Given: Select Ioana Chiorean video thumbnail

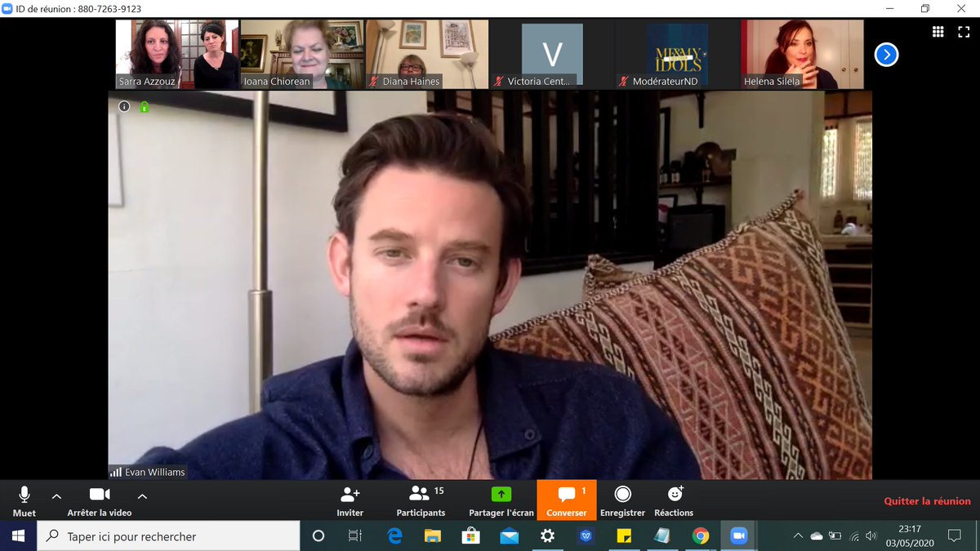Looking at the screenshot, I should pos(302,55).
